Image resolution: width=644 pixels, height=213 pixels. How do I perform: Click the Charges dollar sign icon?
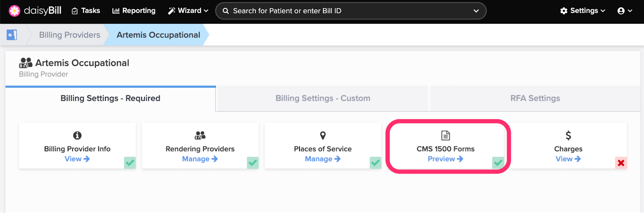coord(568,135)
